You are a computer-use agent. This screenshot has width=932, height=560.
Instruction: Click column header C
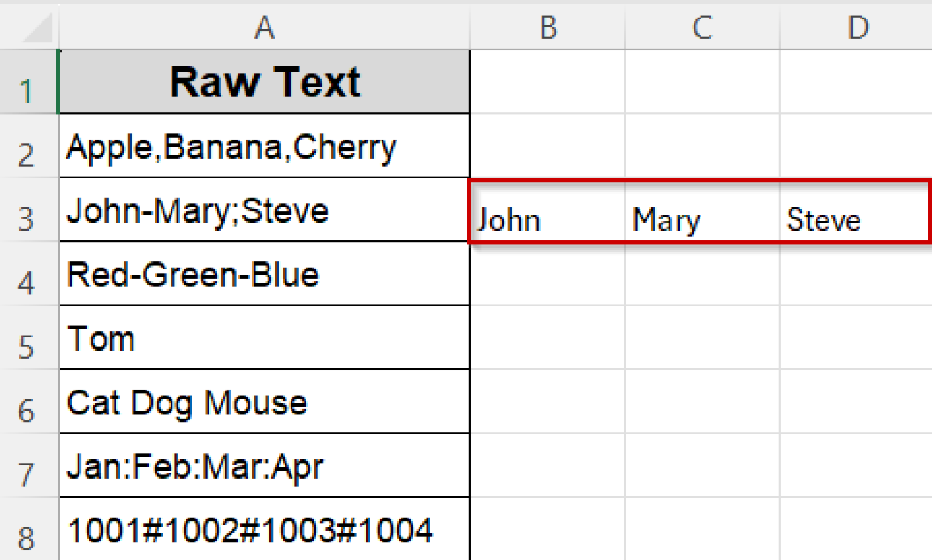pos(701,25)
